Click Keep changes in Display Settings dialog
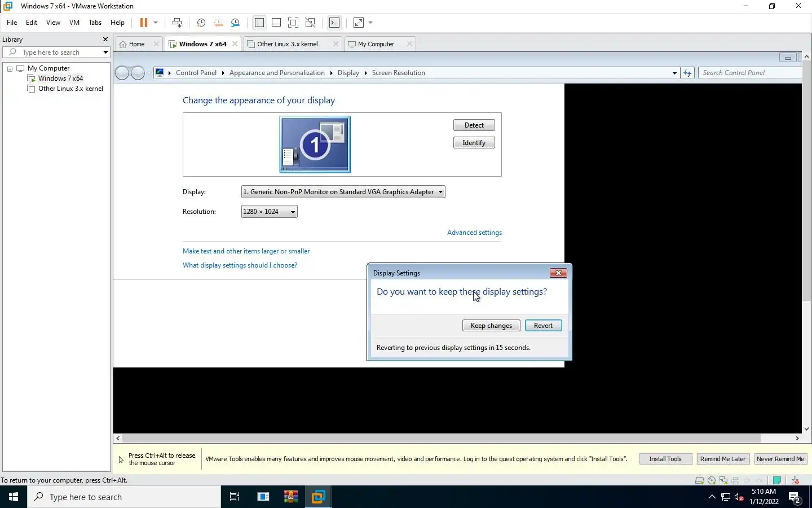812x508 pixels. 491,326
